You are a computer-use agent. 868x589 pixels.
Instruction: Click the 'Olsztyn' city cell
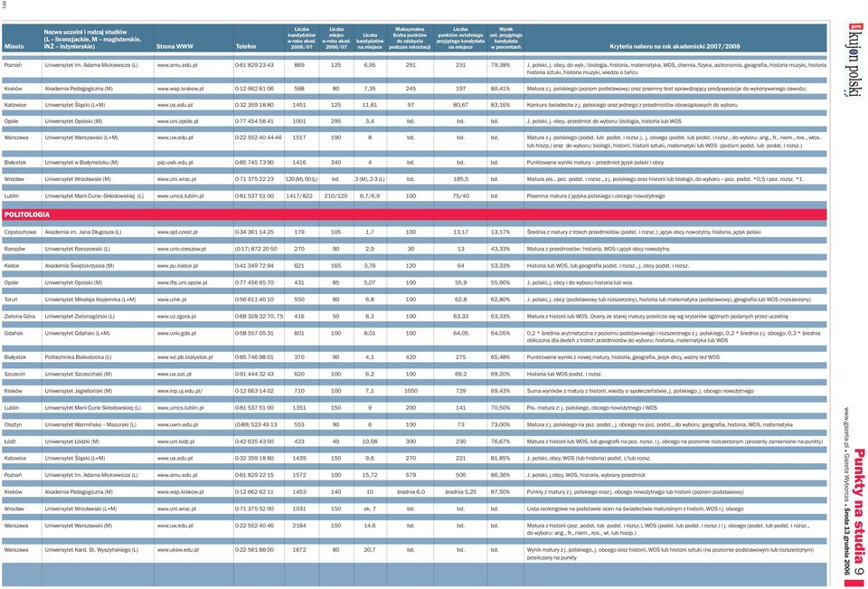point(14,424)
